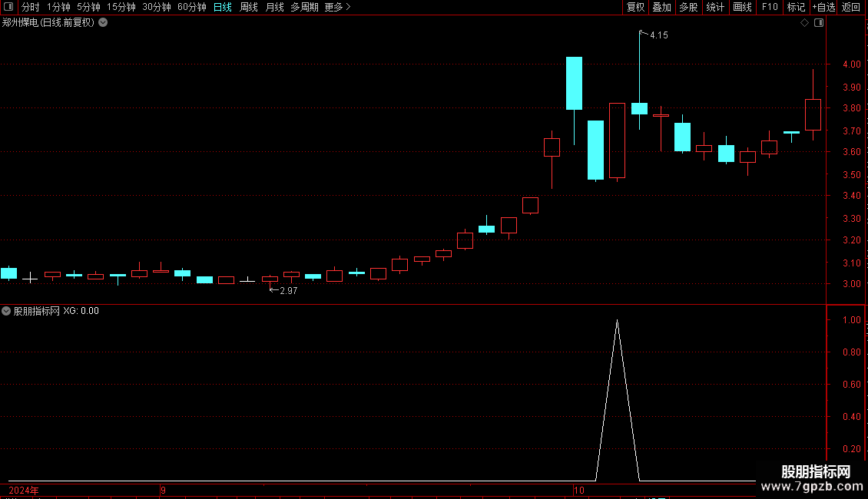The width and height of the screenshot is (868, 499).
Task: Switch to 周线 weekly chart
Action: point(249,7)
